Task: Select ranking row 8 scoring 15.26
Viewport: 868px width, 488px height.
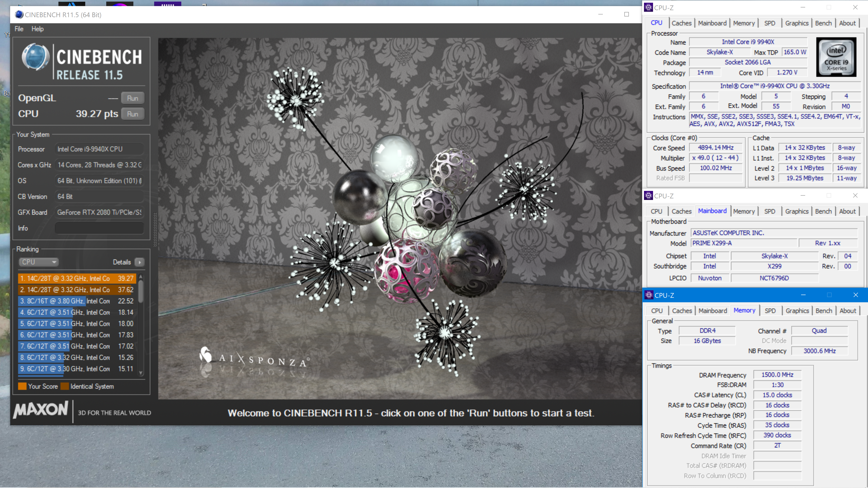Action: [x=77, y=357]
